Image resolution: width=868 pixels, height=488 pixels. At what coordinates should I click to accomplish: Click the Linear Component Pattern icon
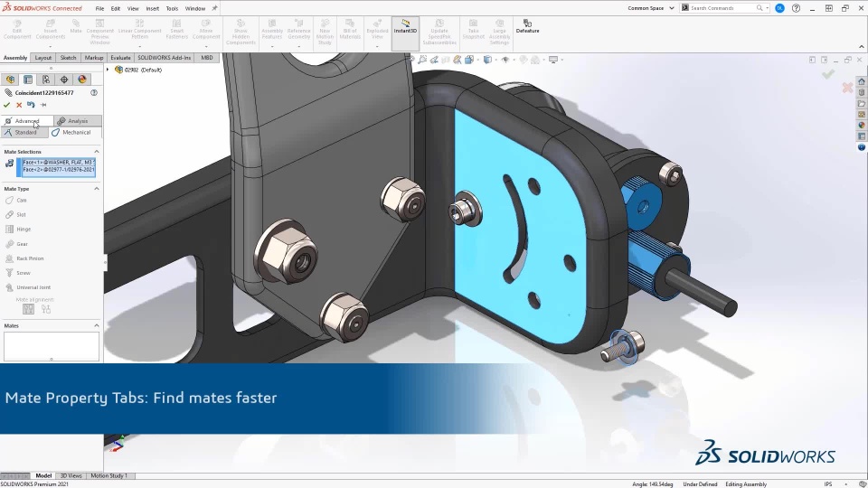[x=139, y=23]
